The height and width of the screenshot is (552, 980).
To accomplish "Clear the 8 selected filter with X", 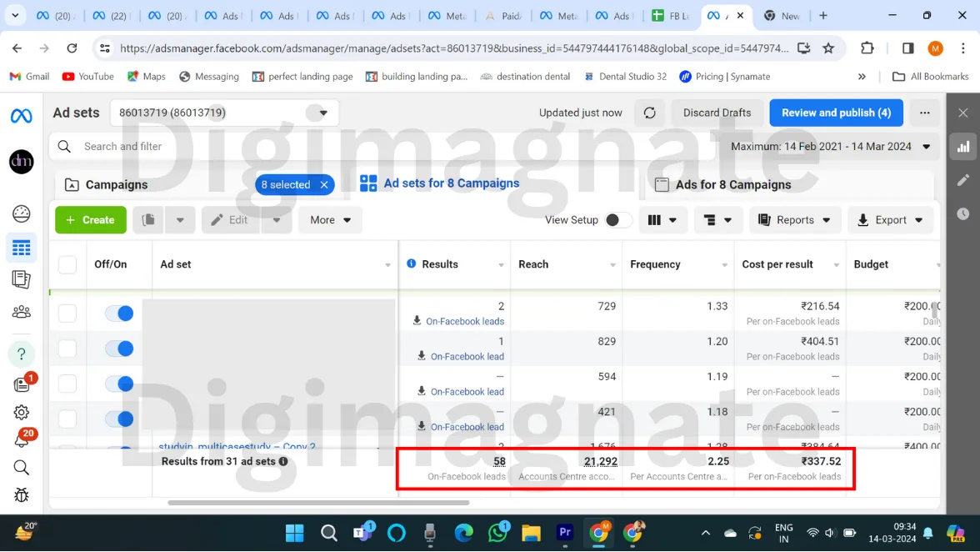I will [x=323, y=184].
